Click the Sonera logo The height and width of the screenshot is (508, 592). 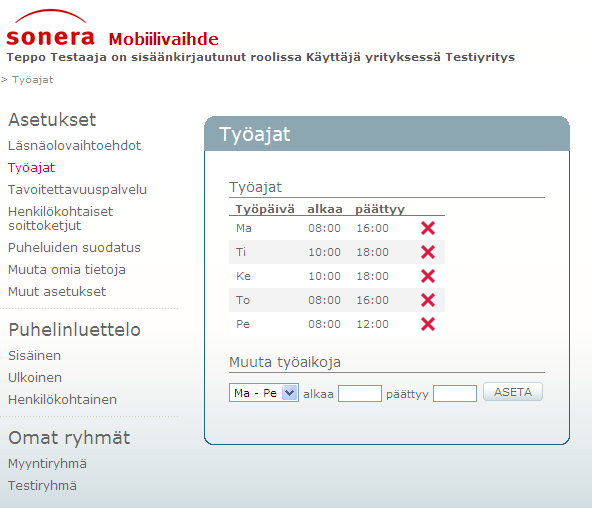tap(50, 28)
